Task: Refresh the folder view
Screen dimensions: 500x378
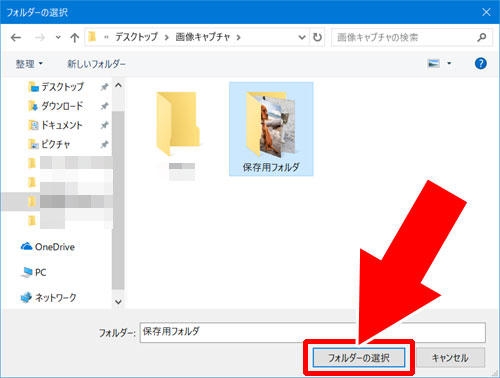Action: point(317,37)
